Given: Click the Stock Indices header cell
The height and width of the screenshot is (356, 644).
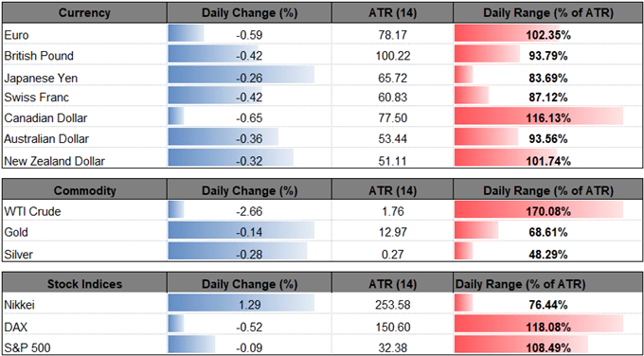Looking at the screenshot, I should (84, 284).
